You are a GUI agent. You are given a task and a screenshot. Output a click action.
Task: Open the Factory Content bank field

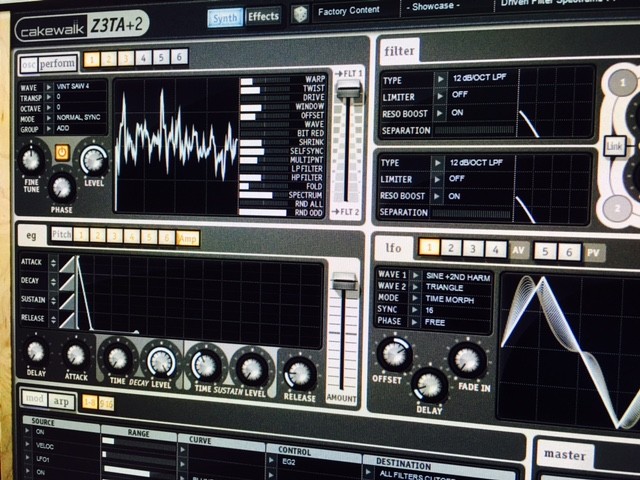[354, 10]
